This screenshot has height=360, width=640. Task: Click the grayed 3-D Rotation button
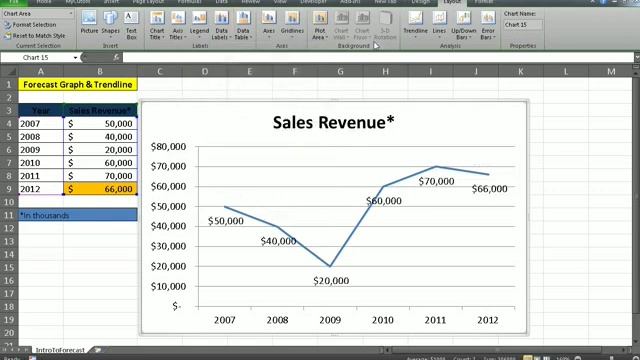pos(385,25)
